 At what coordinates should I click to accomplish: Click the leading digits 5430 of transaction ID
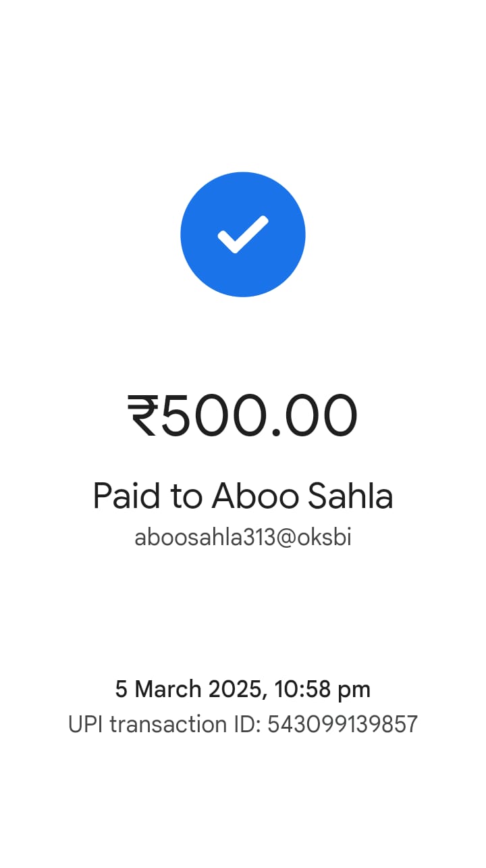pos(293,724)
